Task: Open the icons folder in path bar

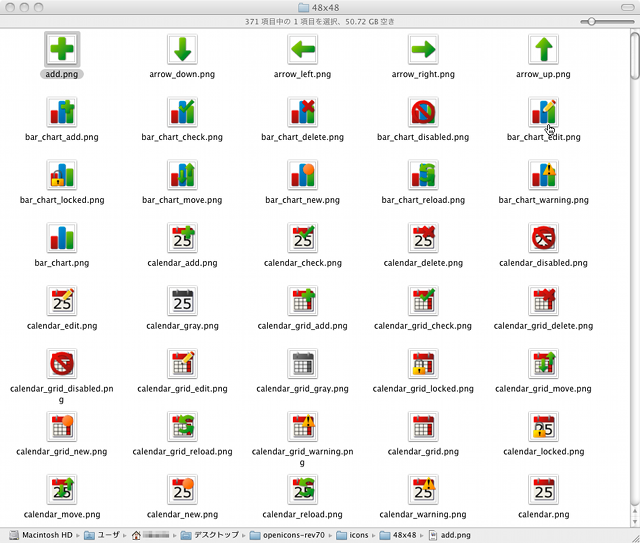Action: click(x=352, y=535)
